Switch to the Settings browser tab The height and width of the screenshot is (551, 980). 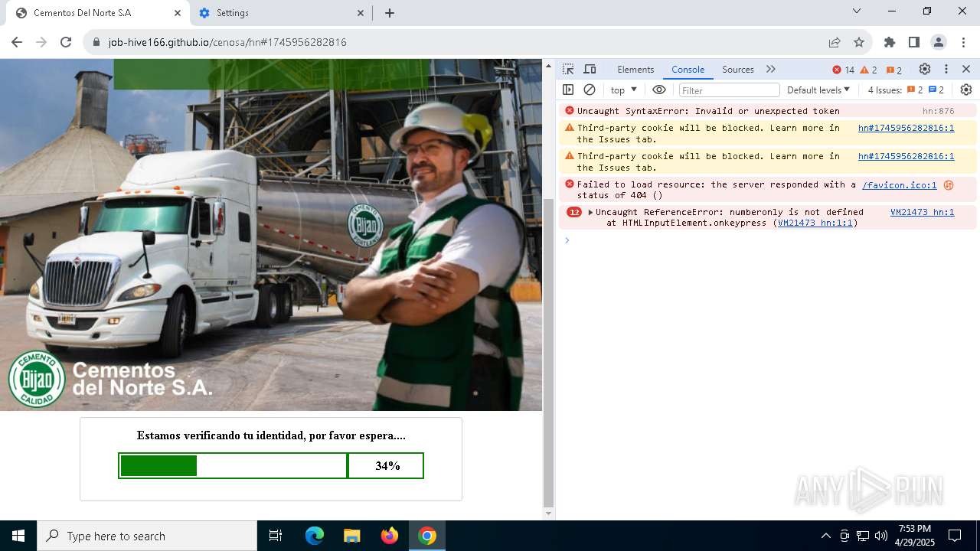pos(281,13)
